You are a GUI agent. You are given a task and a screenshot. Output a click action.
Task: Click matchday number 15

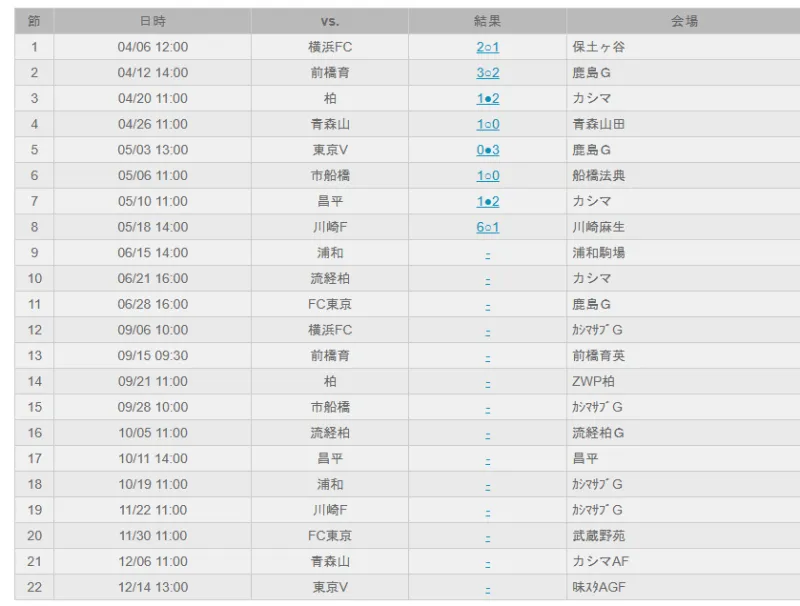click(x=34, y=407)
